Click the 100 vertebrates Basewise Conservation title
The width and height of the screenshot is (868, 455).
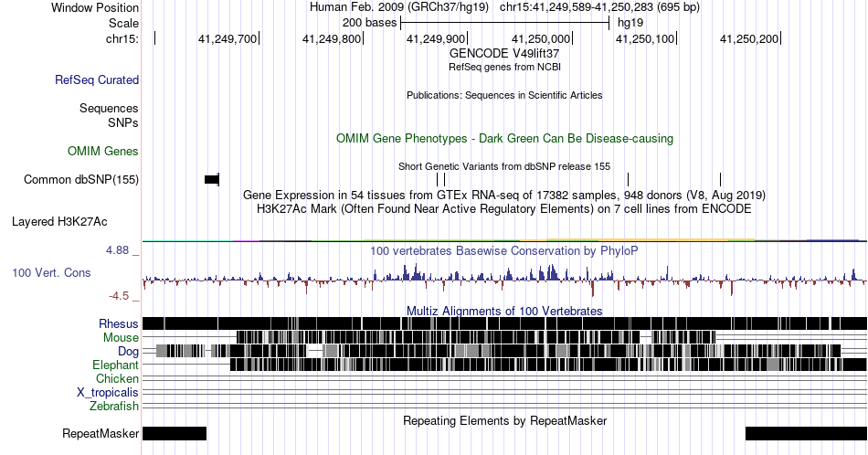pyautogui.click(x=504, y=250)
